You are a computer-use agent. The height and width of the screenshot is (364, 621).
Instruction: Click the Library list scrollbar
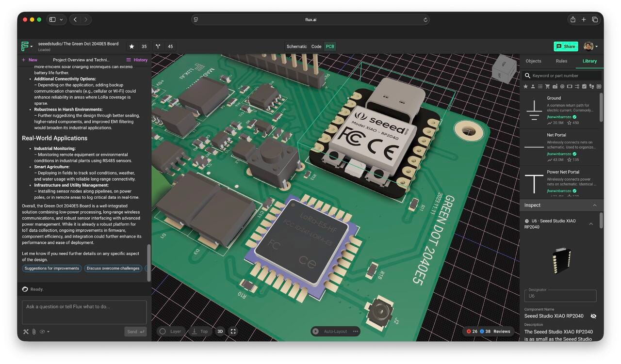point(602,107)
